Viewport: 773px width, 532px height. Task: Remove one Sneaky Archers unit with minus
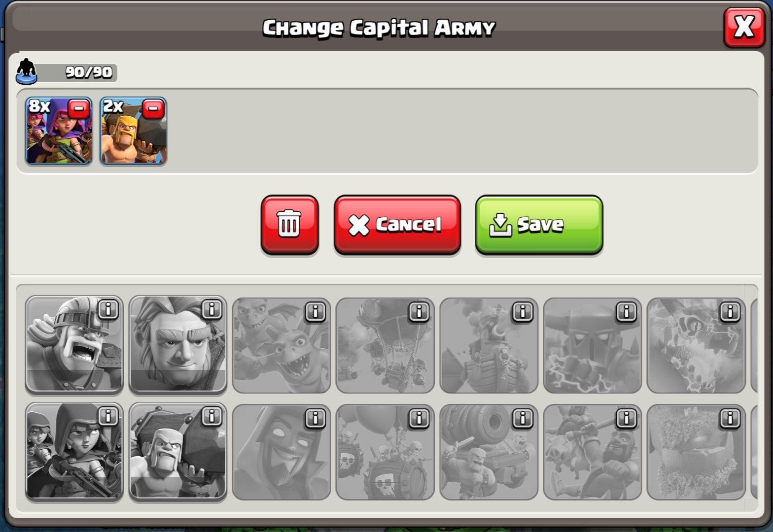pos(79,109)
